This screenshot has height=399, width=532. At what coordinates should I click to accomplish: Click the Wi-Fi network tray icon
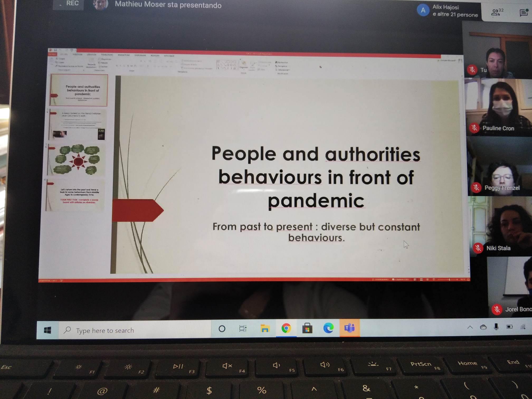(x=523, y=327)
